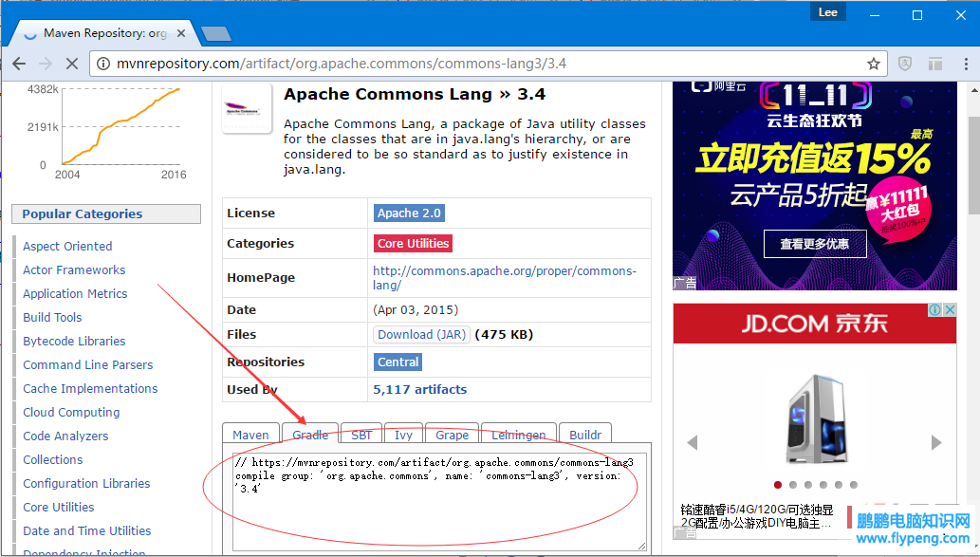The image size is (980, 557).
Task: Select the first red carousel dot
Action: click(x=778, y=485)
